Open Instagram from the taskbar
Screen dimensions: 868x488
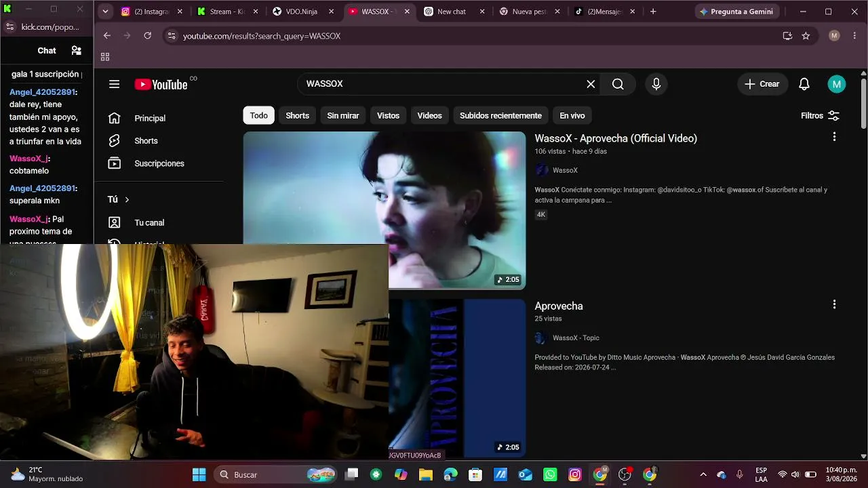(575, 474)
